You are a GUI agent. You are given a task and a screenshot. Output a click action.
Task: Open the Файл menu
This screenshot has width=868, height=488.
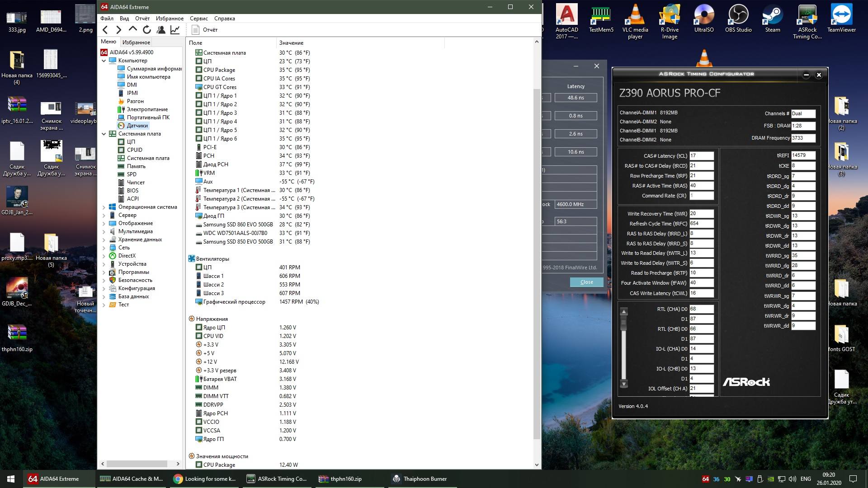(x=107, y=19)
